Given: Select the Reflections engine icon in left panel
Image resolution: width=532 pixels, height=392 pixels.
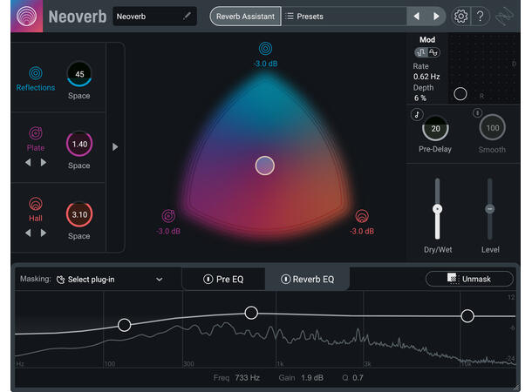Looking at the screenshot, I should [36, 73].
